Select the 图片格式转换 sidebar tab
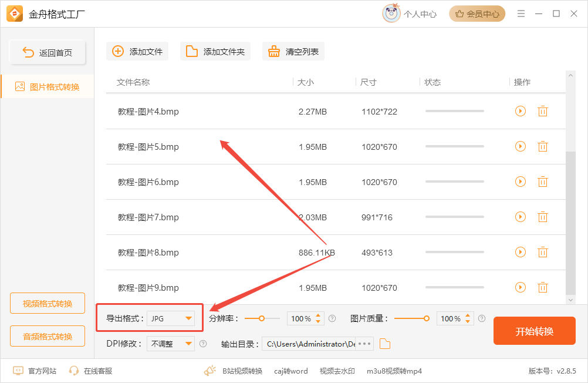 point(48,87)
